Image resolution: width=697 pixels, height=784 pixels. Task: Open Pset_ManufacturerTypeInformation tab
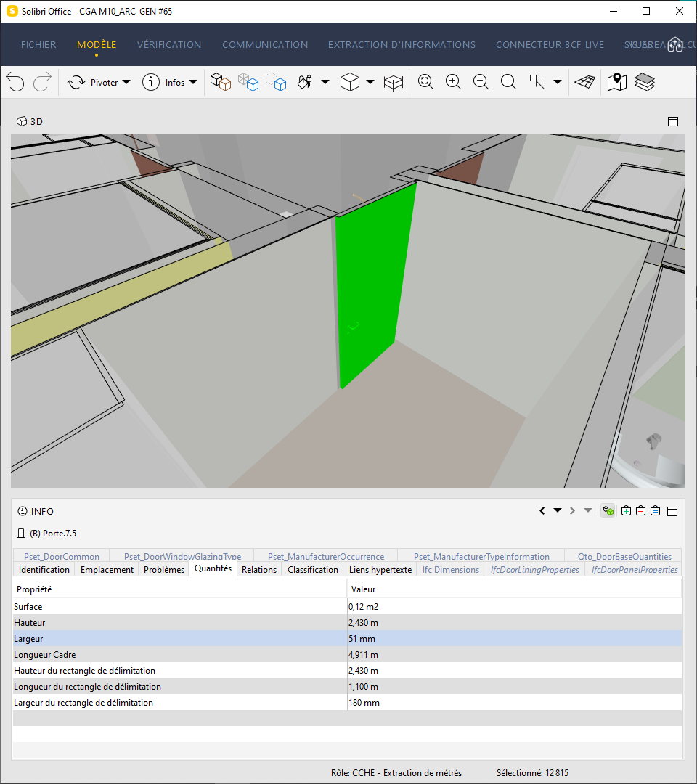pos(481,556)
